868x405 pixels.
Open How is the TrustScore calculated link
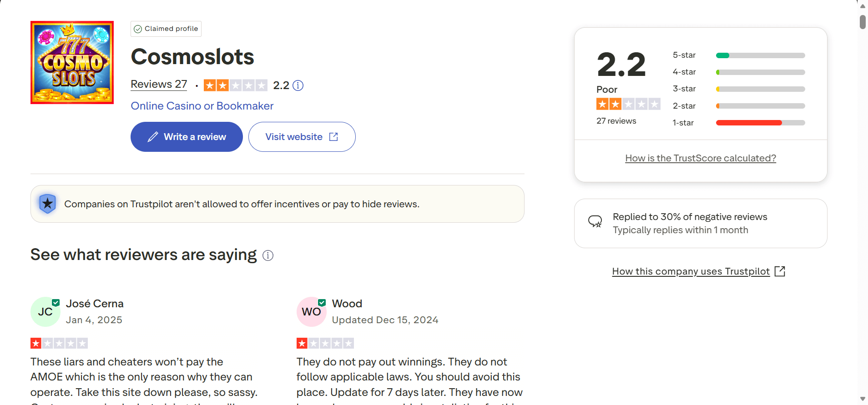click(x=700, y=158)
